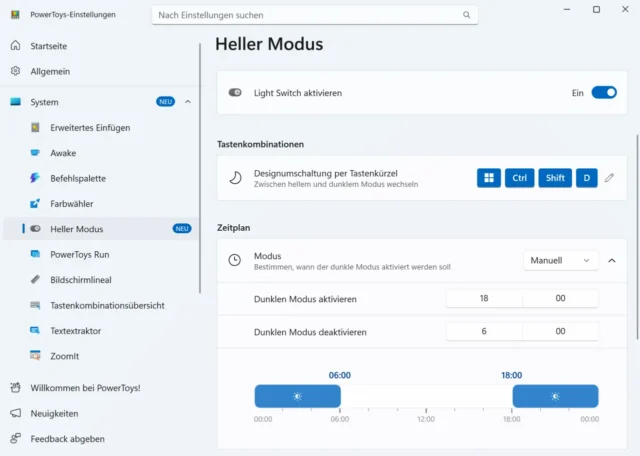Screen dimensions: 640x456
Task: Click the search magnifier icon
Action: 466,15
